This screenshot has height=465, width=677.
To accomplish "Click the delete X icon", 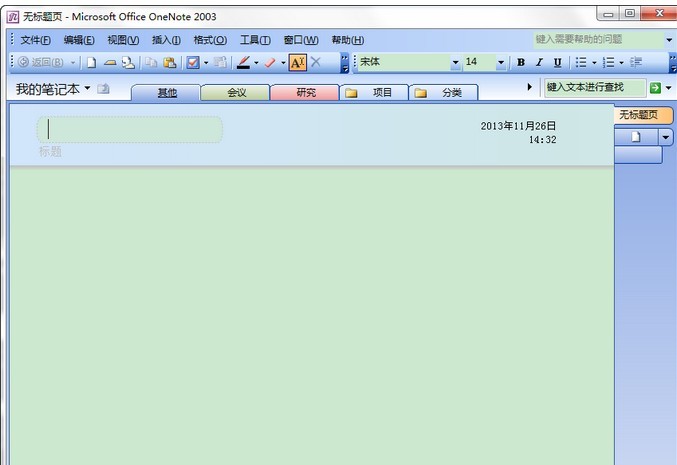I will pyautogui.click(x=316, y=62).
